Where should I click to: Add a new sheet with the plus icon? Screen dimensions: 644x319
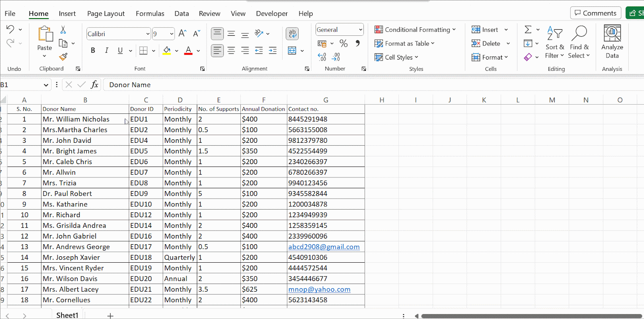tap(110, 316)
